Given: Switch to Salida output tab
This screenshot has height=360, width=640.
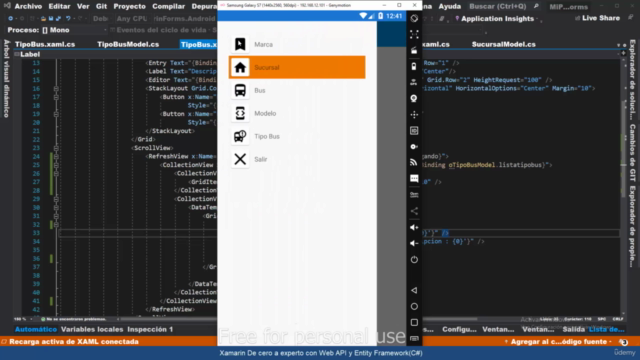Looking at the screenshot, I should pyautogui.click(x=573, y=329).
